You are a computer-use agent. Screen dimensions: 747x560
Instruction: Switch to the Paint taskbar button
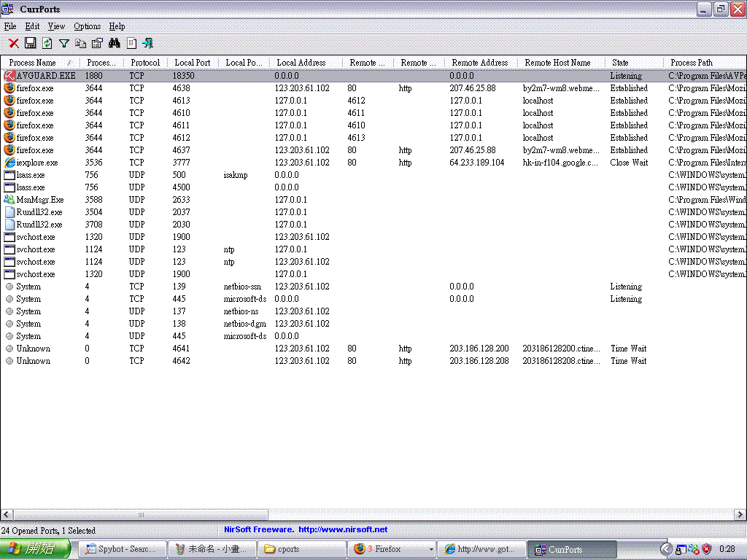pos(212,550)
